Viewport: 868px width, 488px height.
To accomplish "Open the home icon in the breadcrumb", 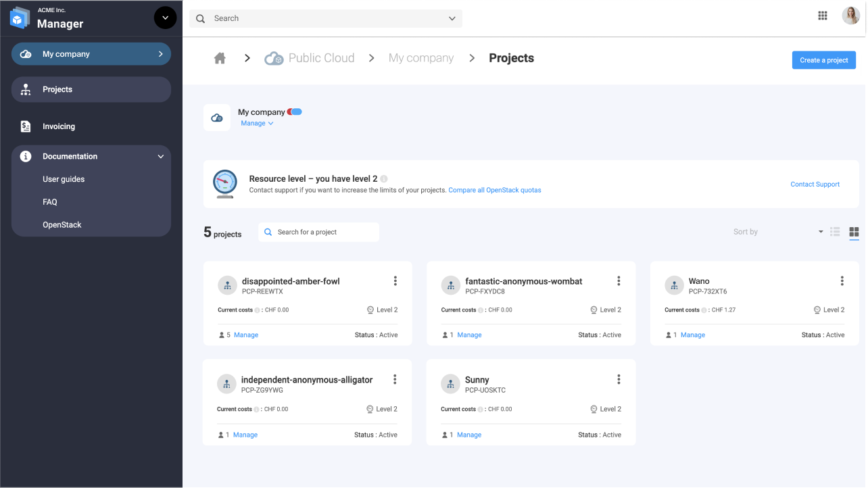I will click(220, 58).
